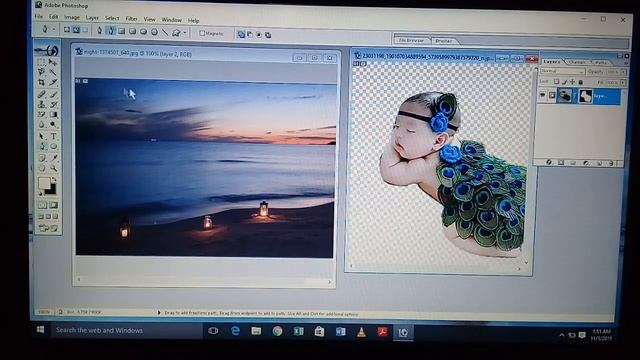Viewport: 640px width, 360px height.
Task: Open status bar info arrow menu
Action: pyautogui.click(x=159, y=313)
